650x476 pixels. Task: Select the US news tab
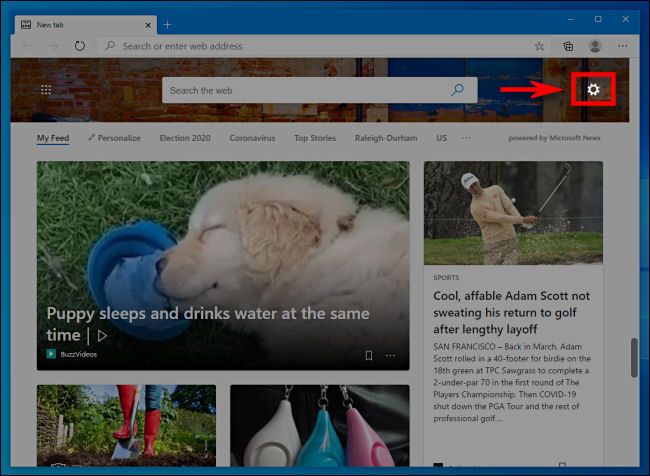click(441, 138)
